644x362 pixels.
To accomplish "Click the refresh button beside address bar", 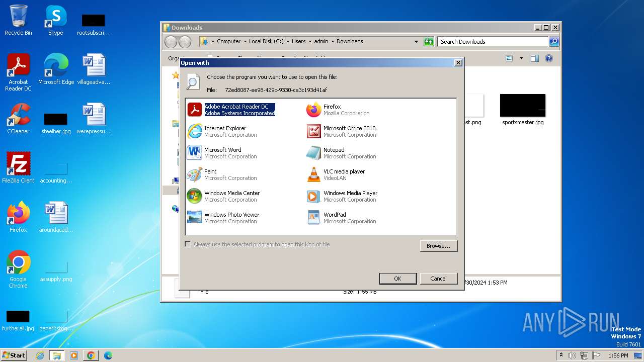I will [429, 42].
